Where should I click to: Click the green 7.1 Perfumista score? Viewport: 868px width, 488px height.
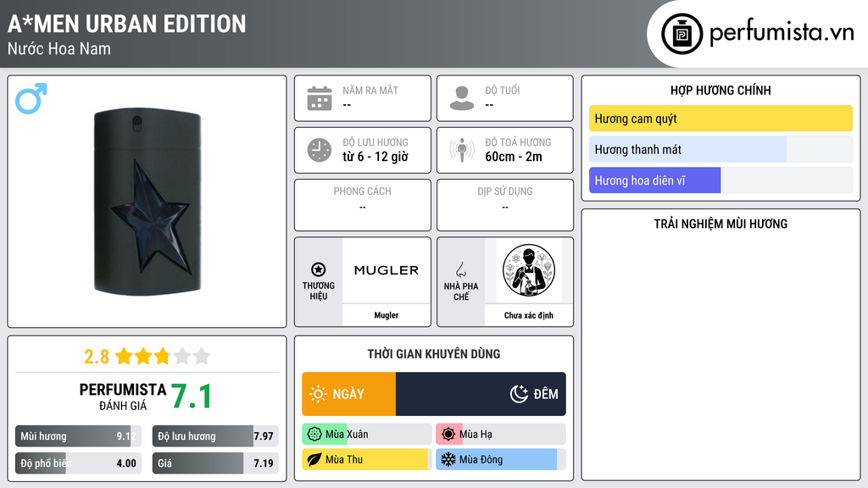(x=191, y=396)
